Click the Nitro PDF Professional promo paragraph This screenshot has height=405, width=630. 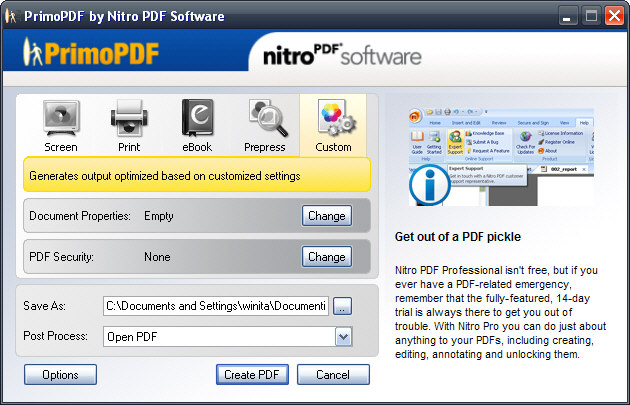point(501,312)
